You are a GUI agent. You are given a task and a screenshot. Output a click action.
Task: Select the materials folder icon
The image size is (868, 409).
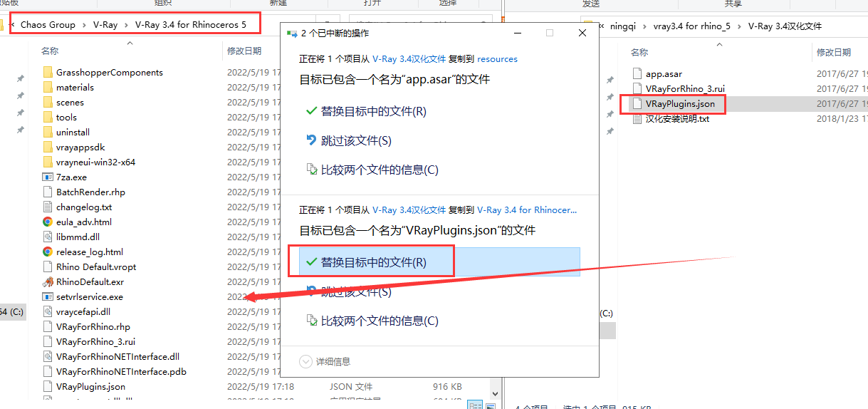tap(48, 87)
